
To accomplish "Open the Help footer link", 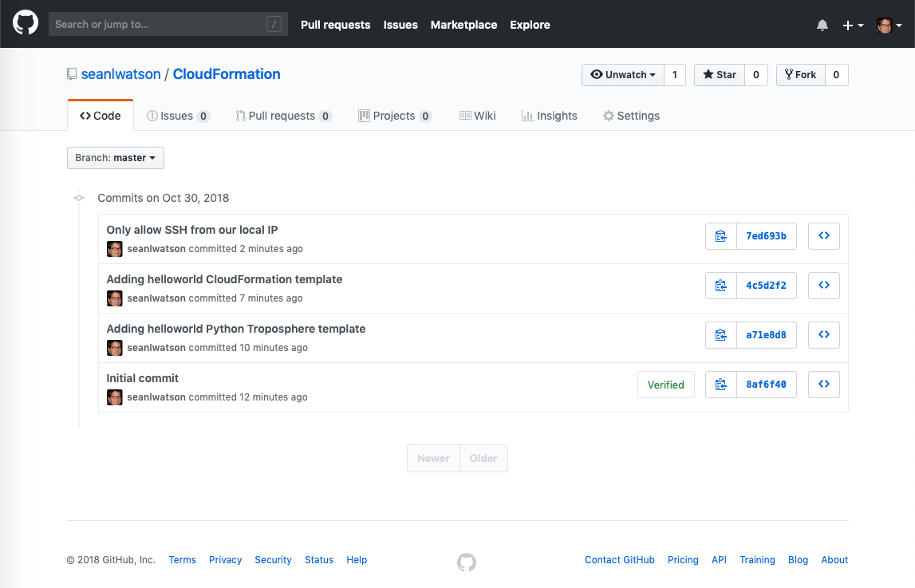I will 357,560.
